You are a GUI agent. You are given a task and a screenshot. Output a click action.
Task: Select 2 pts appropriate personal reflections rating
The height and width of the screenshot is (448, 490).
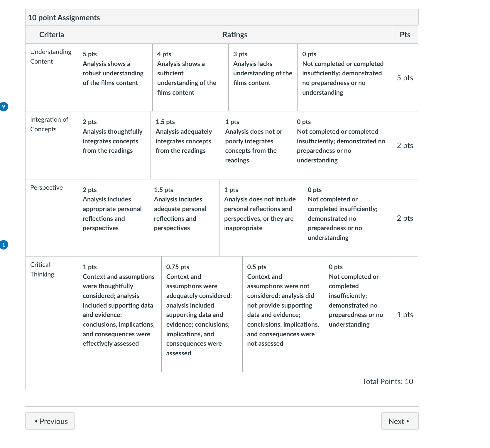(114, 218)
